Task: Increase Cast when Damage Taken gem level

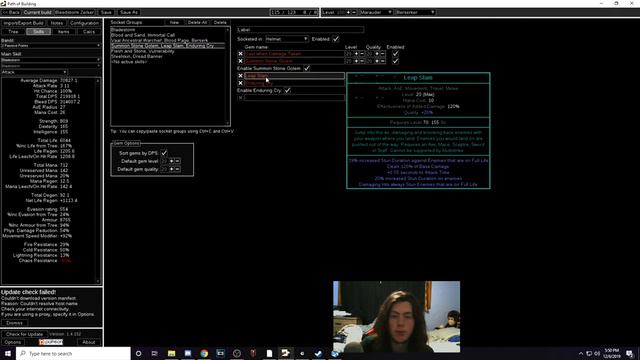Action: point(356,53)
